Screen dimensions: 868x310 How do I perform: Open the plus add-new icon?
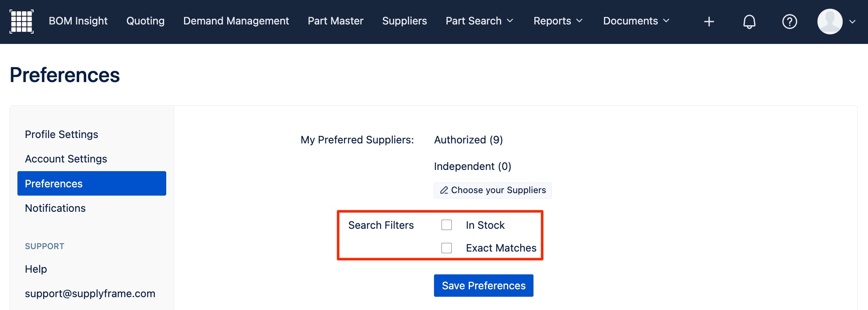(x=709, y=22)
